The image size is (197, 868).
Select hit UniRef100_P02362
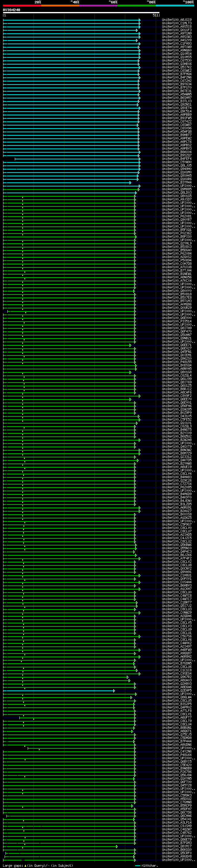pyautogui.click(x=177, y=233)
